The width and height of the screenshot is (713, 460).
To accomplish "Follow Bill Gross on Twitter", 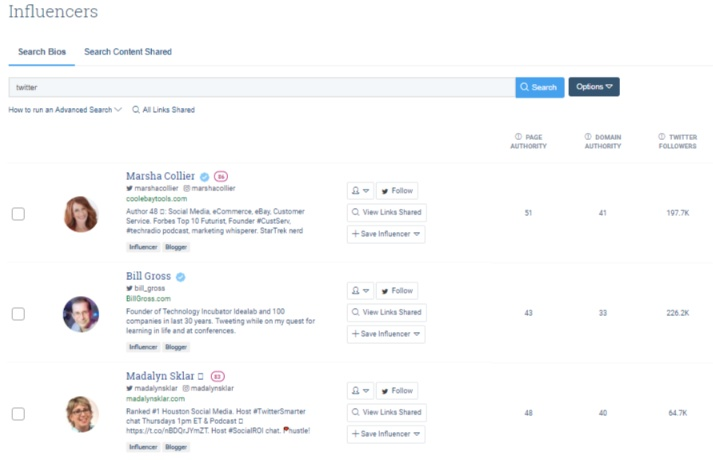I will pos(397,291).
